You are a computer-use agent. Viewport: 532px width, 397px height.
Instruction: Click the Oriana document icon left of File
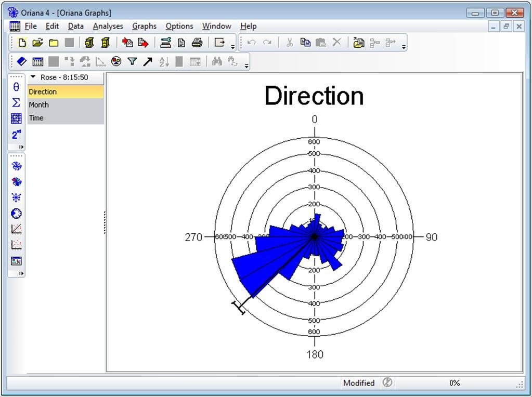(x=15, y=26)
